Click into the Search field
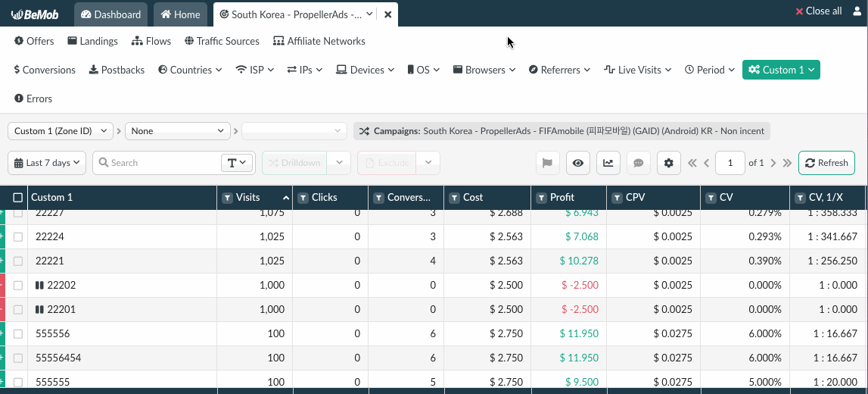 click(157, 163)
